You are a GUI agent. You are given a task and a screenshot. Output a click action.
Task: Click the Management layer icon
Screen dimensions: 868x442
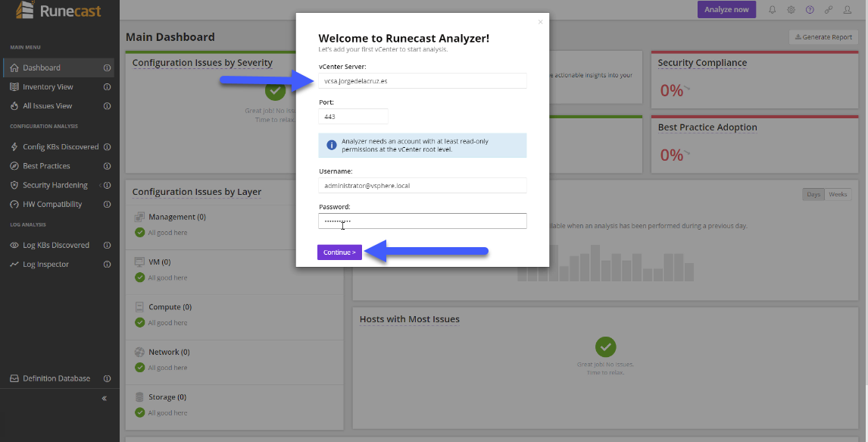(139, 217)
